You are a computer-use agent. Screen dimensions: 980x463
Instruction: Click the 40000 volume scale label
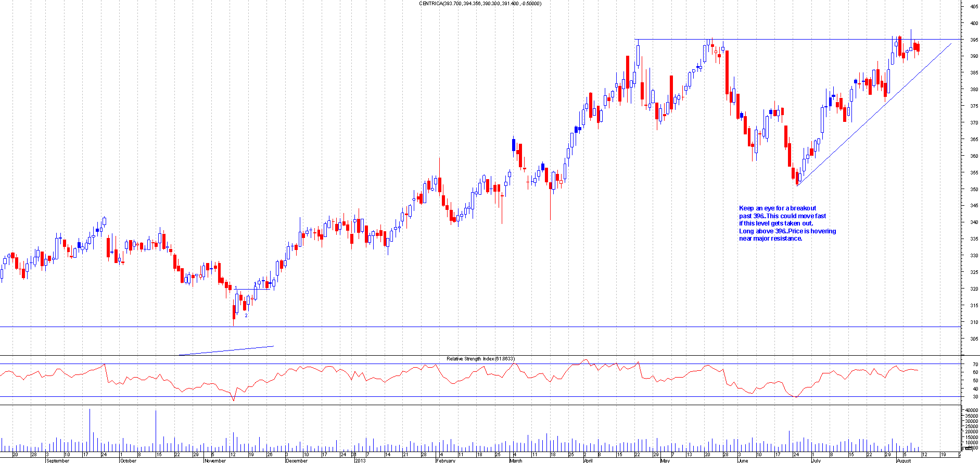(971, 411)
